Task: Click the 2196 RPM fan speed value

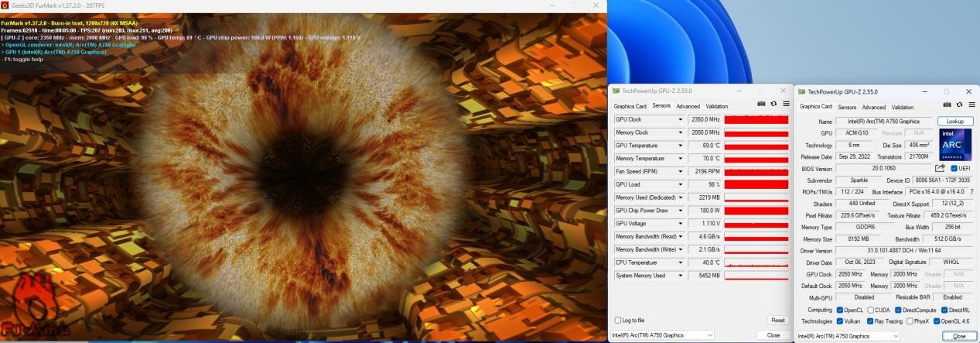Action: (x=704, y=171)
